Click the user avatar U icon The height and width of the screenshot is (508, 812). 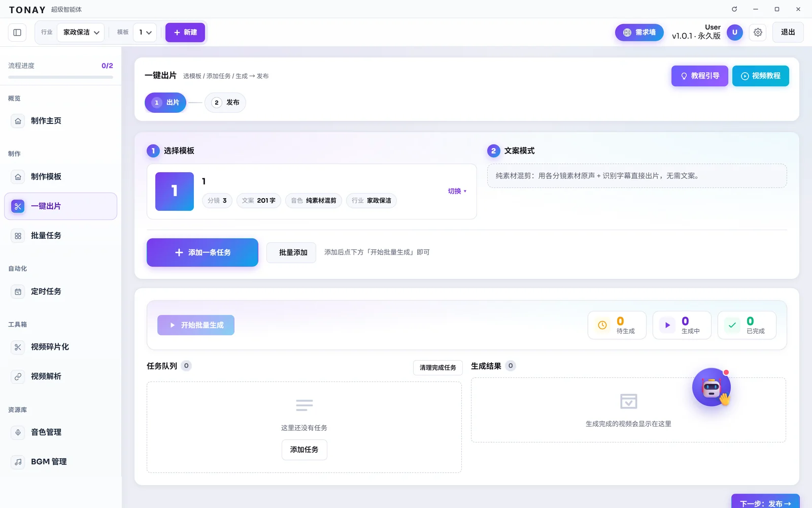click(x=735, y=33)
